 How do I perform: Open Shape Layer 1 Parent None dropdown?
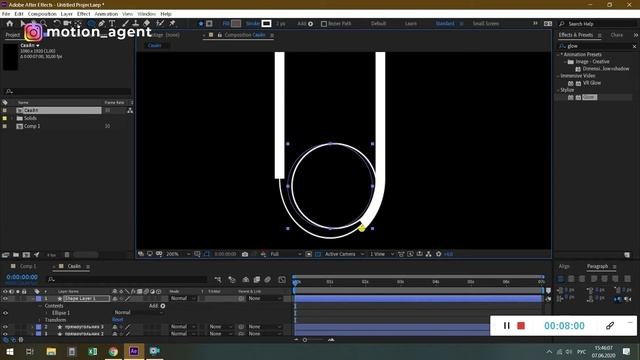click(x=264, y=299)
